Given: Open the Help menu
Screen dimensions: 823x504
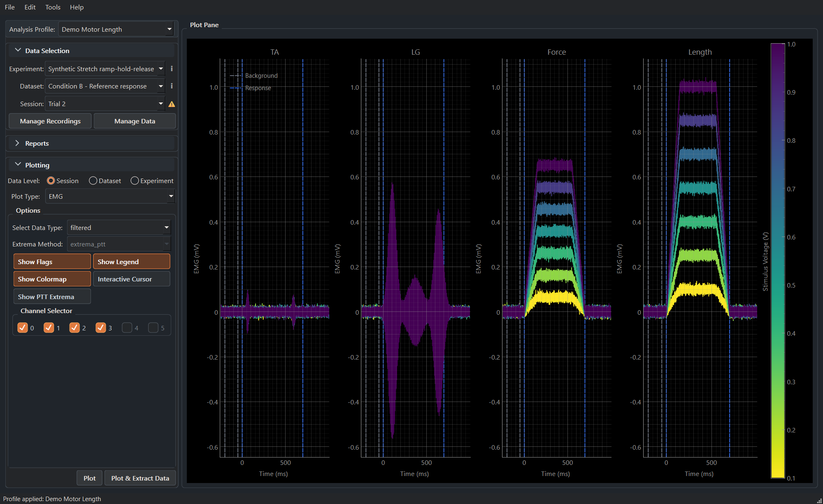Looking at the screenshot, I should tap(77, 7).
